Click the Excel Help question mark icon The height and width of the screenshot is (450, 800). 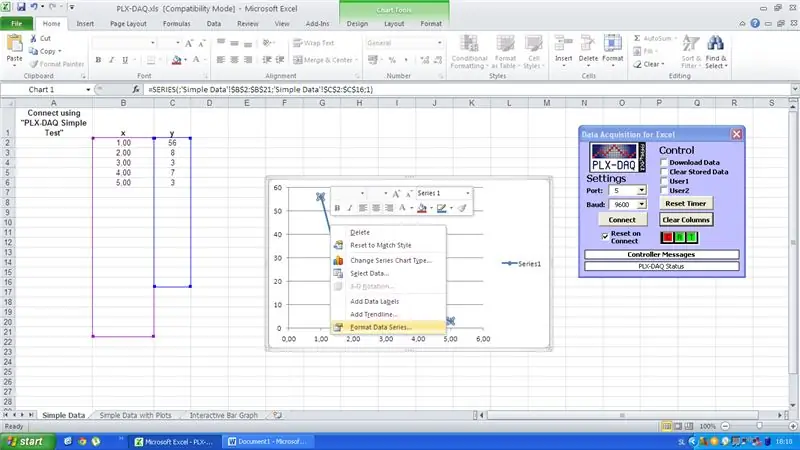coord(755,23)
